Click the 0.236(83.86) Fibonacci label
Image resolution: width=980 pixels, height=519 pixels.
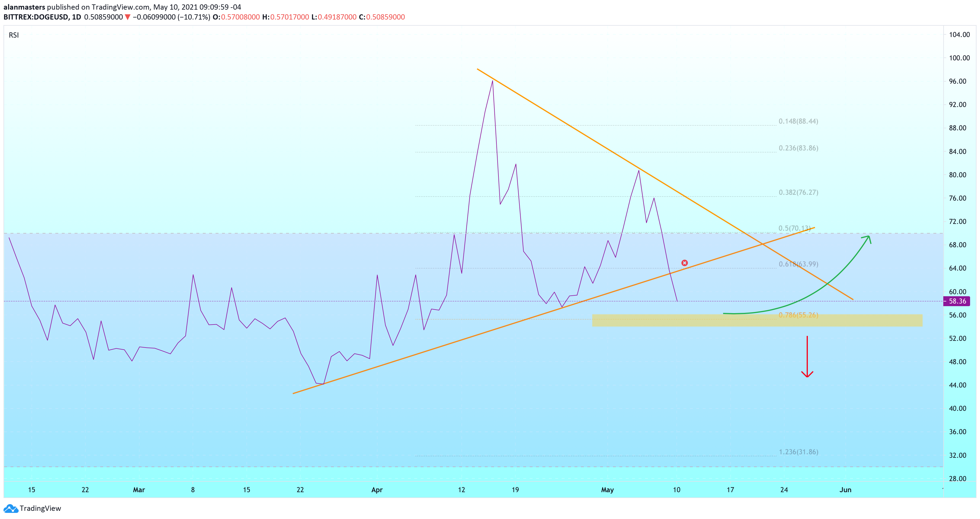click(798, 148)
